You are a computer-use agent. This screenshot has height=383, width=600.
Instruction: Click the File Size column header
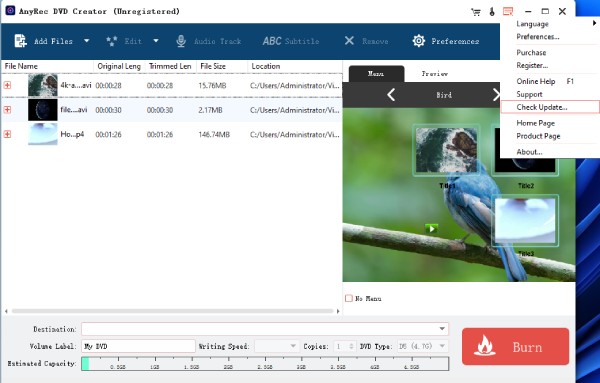(x=222, y=66)
